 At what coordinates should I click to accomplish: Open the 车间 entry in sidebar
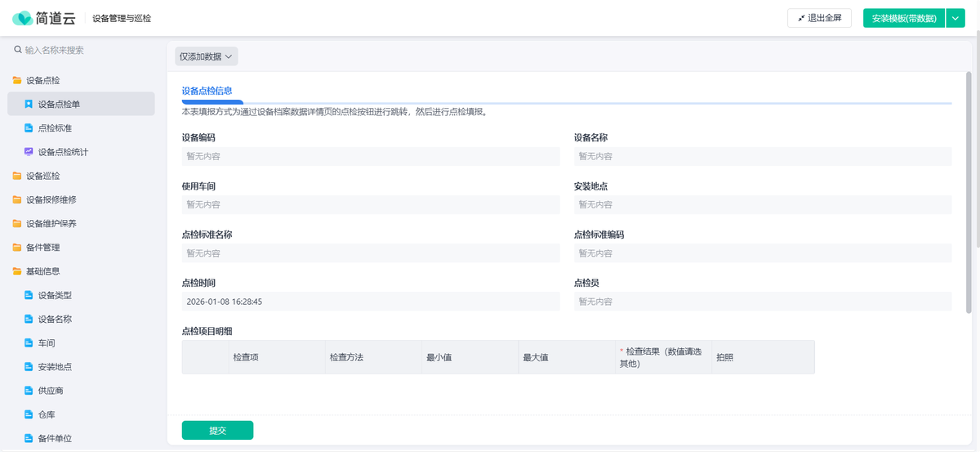tap(47, 343)
